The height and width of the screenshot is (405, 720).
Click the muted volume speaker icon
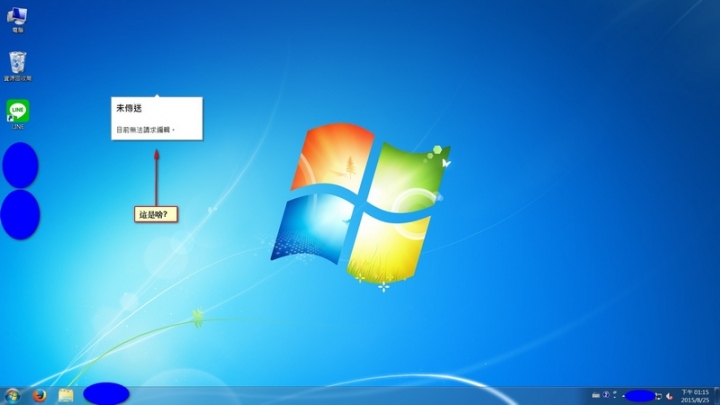pos(669,396)
